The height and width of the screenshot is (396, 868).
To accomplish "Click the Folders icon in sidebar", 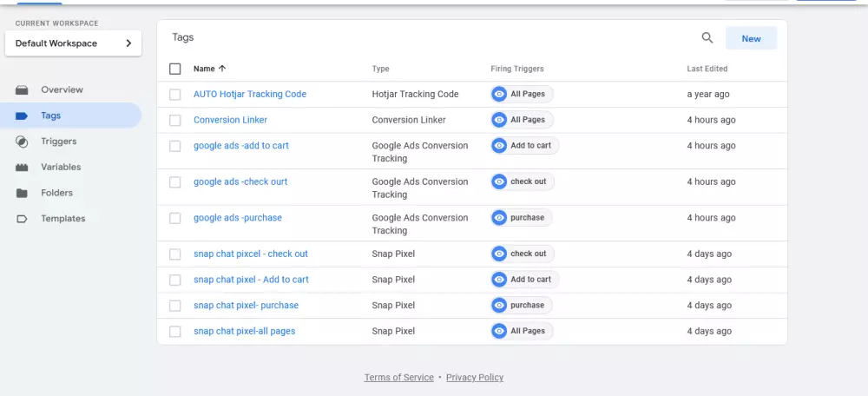I will (23, 194).
